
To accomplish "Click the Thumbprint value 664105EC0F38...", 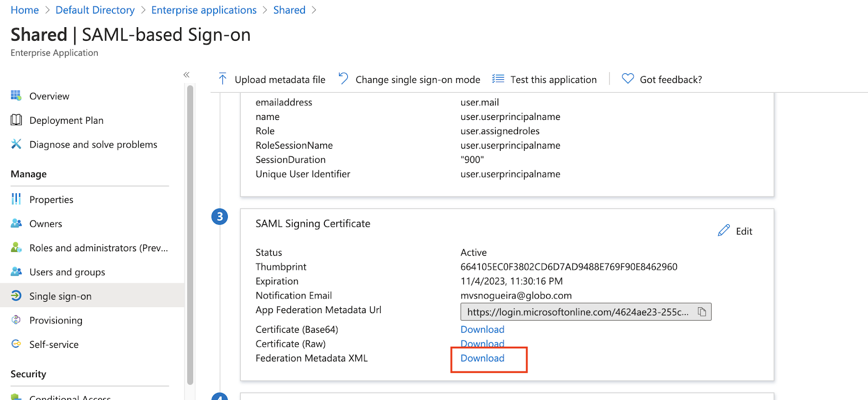I will tap(569, 266).
